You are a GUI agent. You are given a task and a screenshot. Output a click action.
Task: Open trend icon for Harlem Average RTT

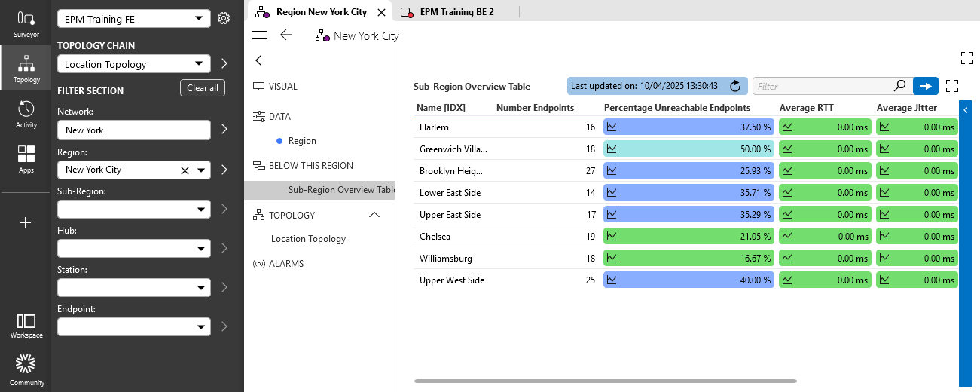[x=787, y=127]
